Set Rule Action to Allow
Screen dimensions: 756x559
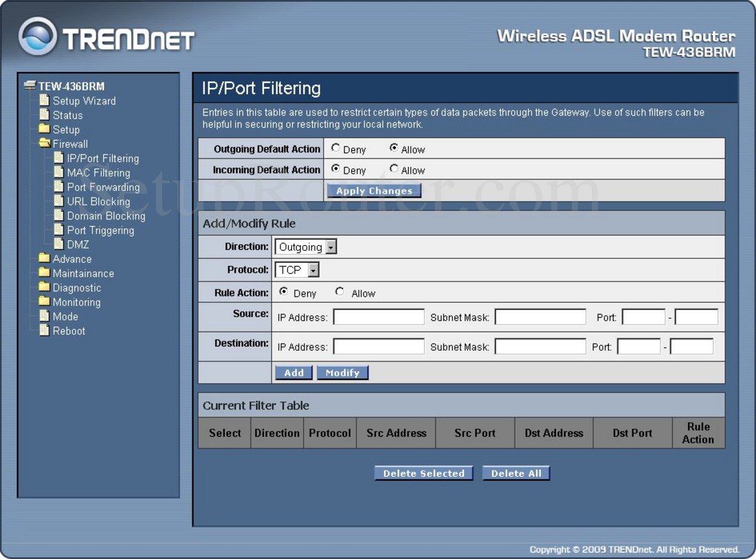[x=340, y=291]
